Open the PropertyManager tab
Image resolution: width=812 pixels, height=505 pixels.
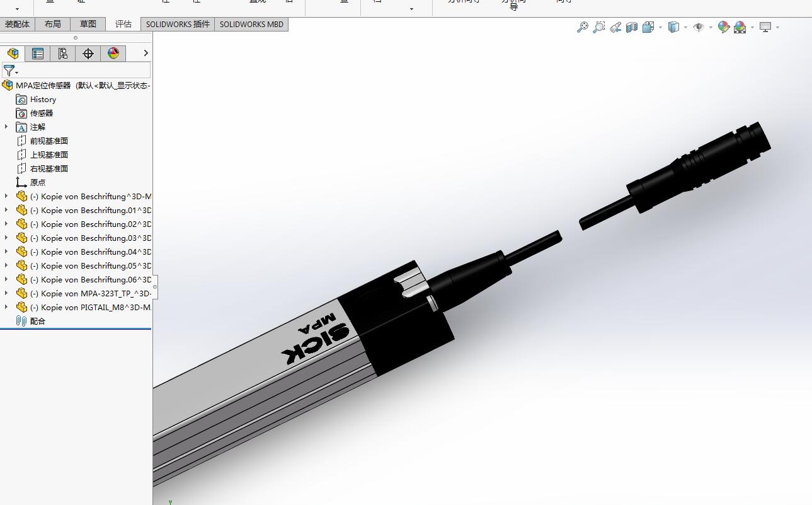coord(38,54)
